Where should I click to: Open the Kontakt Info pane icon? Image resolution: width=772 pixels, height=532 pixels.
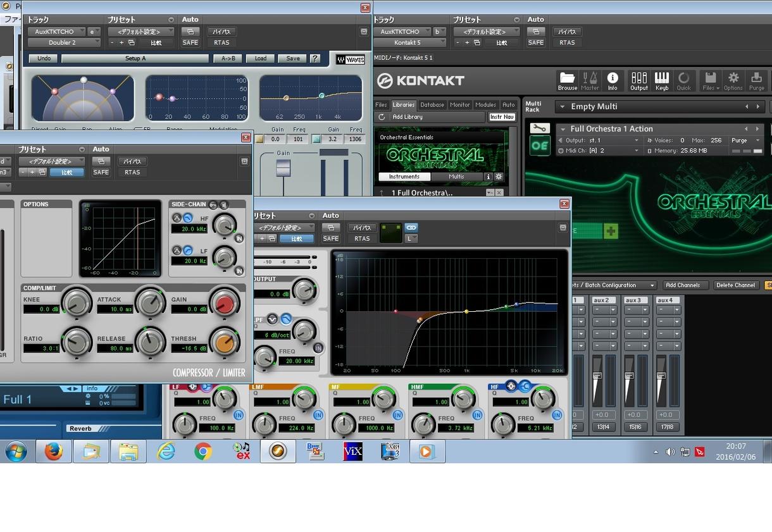(x=613, y=80)
